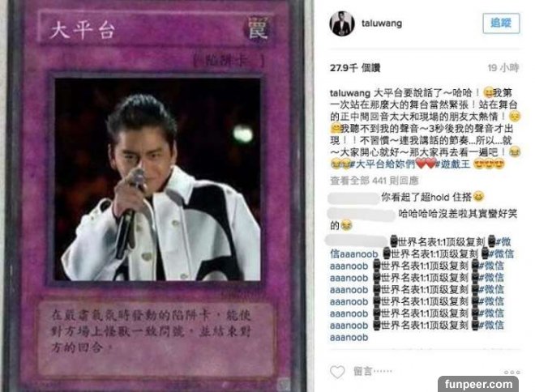Open taluwang profile picture avatar

click(x=342, y=23)
